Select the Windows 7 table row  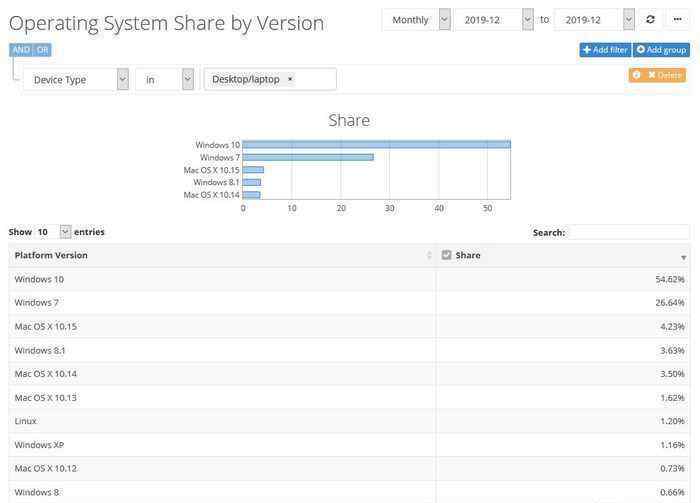349,303
